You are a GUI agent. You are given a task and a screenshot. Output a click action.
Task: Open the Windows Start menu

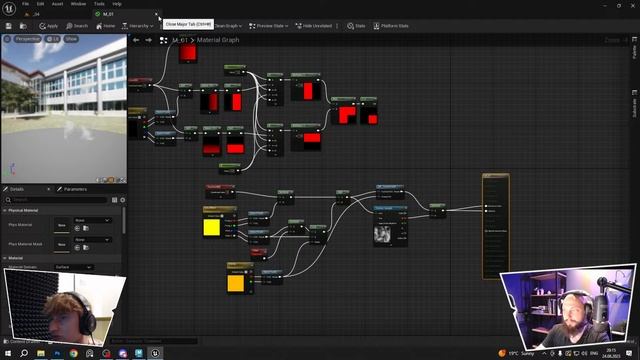click(8, 353)
